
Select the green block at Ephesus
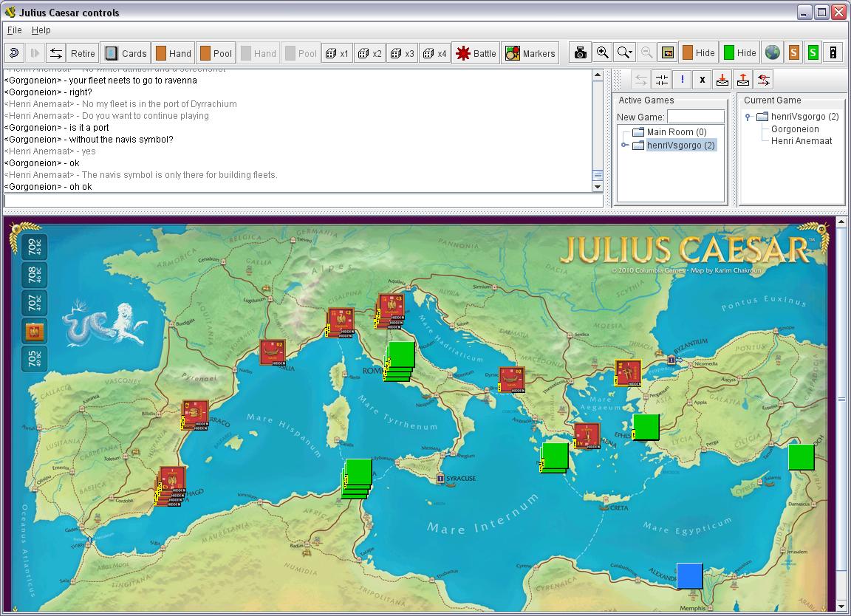click(x=646, y=427)
